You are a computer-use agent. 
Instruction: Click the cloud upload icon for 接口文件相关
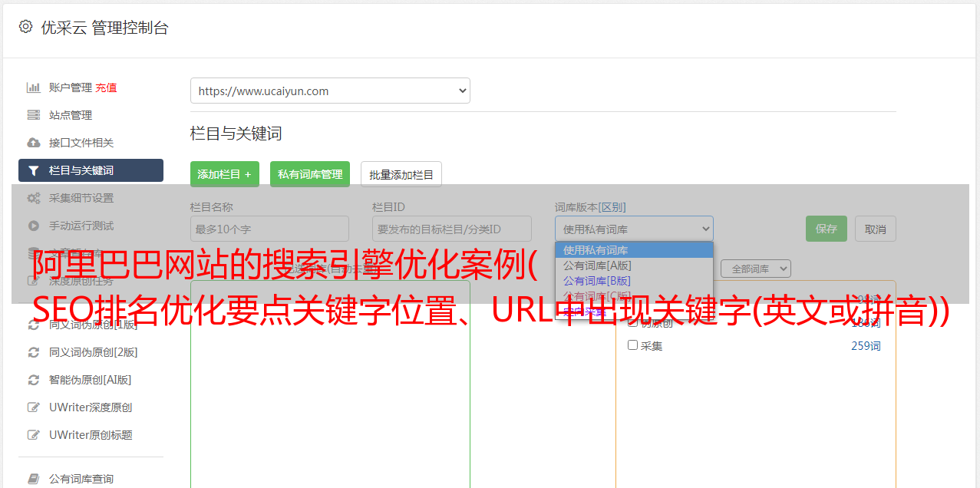34,143
